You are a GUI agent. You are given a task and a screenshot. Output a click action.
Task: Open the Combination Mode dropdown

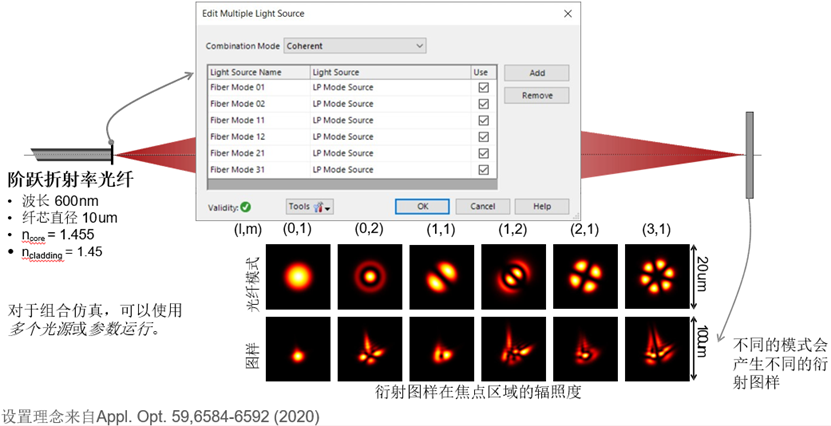click(x=355, y=46)
